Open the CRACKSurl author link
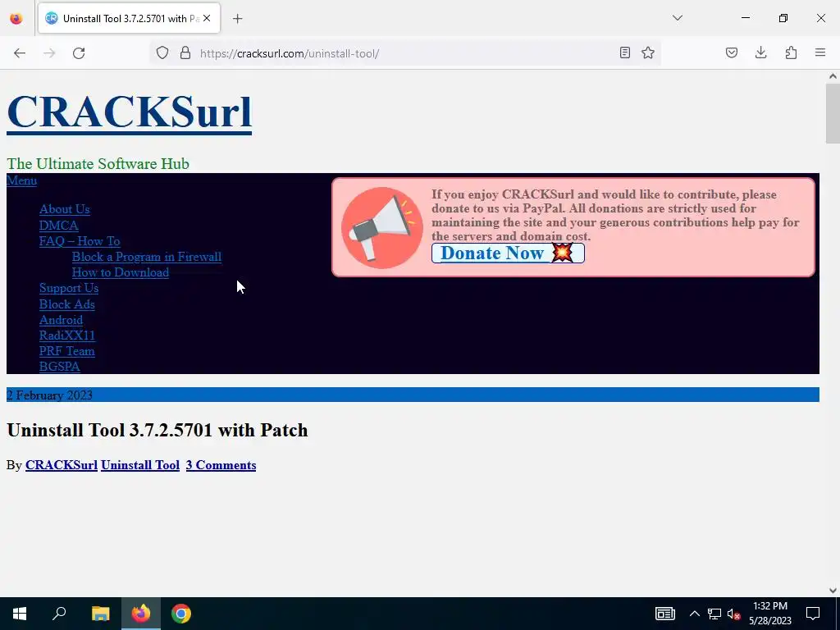Viewport: 840px width, 630px height. [x=61, y=465]
